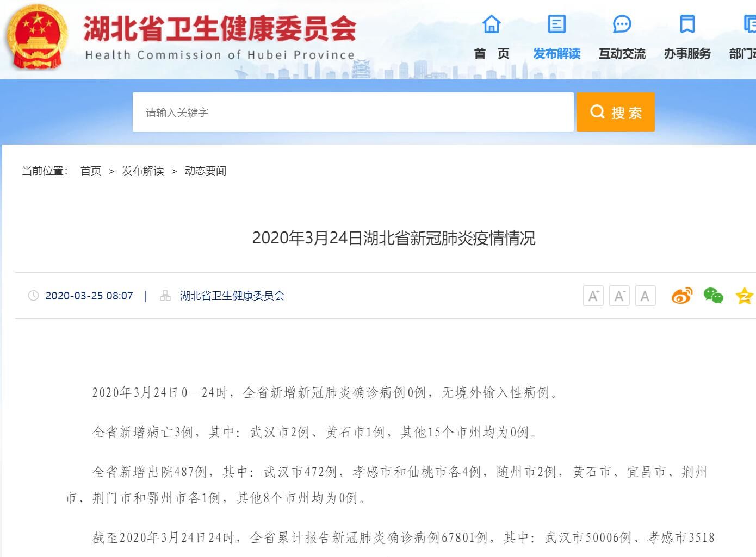The image size is (756, 557).
Task: Decrease font size with A- button
Action: click(619, 296)
